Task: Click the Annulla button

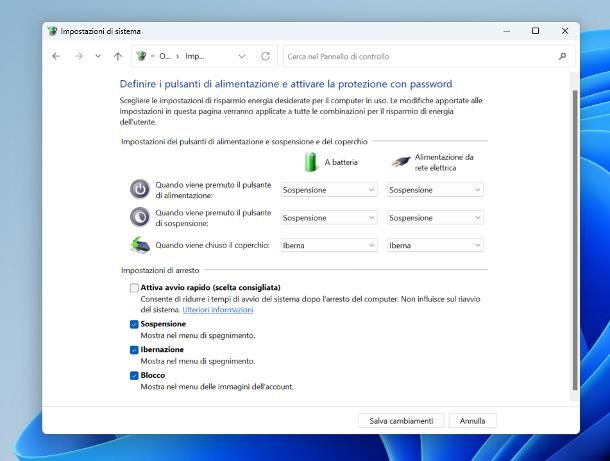Action: 472,421
